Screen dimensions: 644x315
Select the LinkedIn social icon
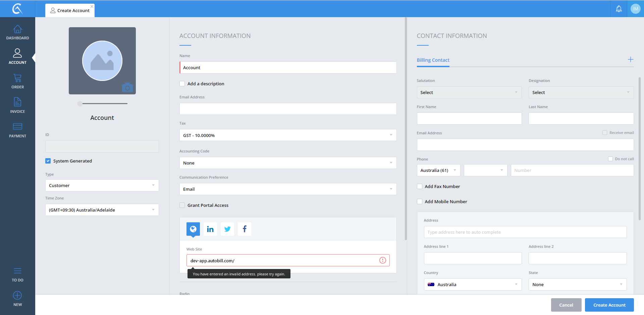tap(210, 229)
